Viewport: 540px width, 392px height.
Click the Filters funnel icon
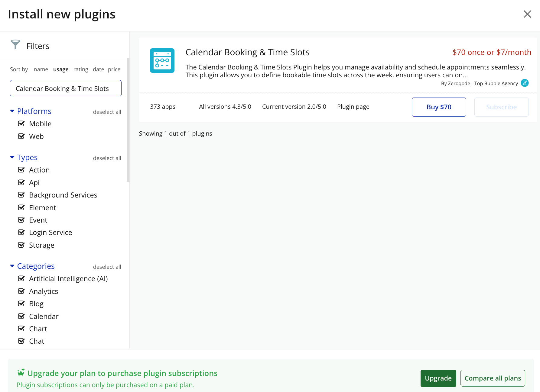point(15,45)
